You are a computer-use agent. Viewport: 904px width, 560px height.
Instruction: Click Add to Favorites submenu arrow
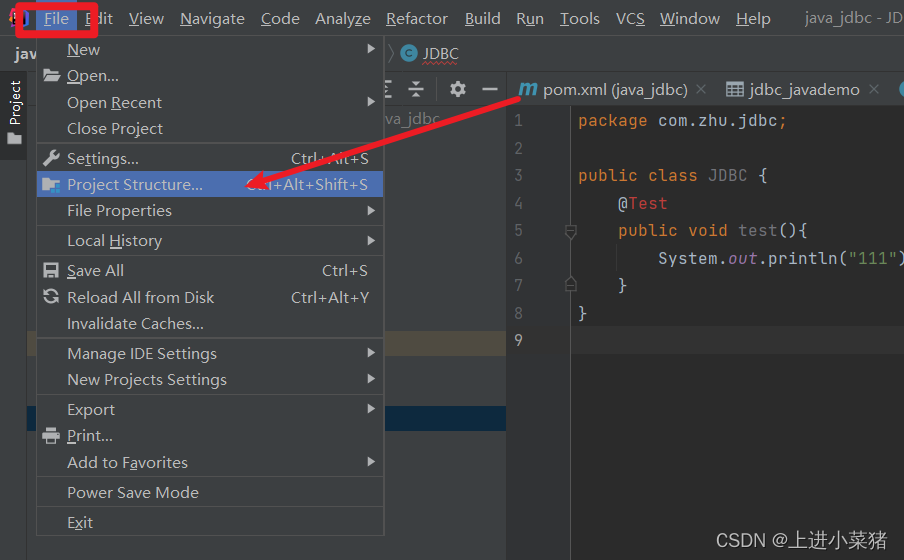coord(371,461)
